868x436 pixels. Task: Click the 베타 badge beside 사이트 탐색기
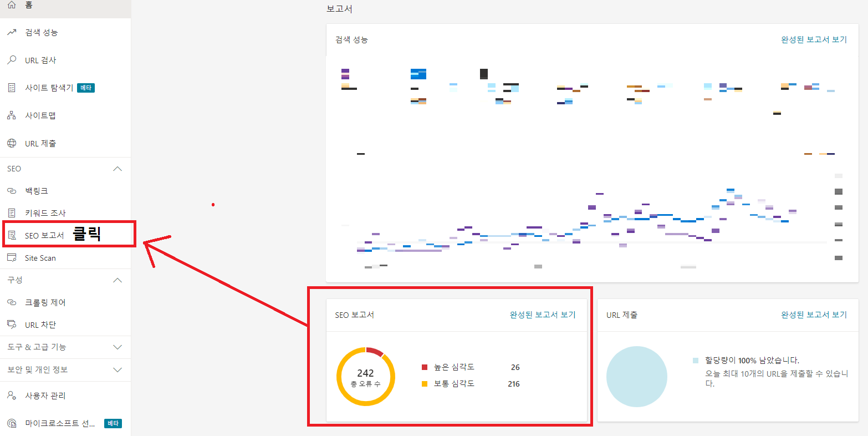tap(86, 88)
